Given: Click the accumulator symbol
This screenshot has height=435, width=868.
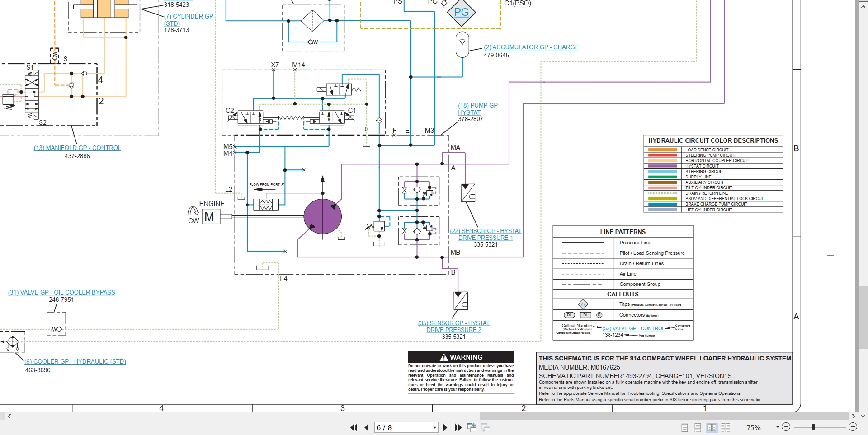Looking at the screenshot, I should pos(462,45).
